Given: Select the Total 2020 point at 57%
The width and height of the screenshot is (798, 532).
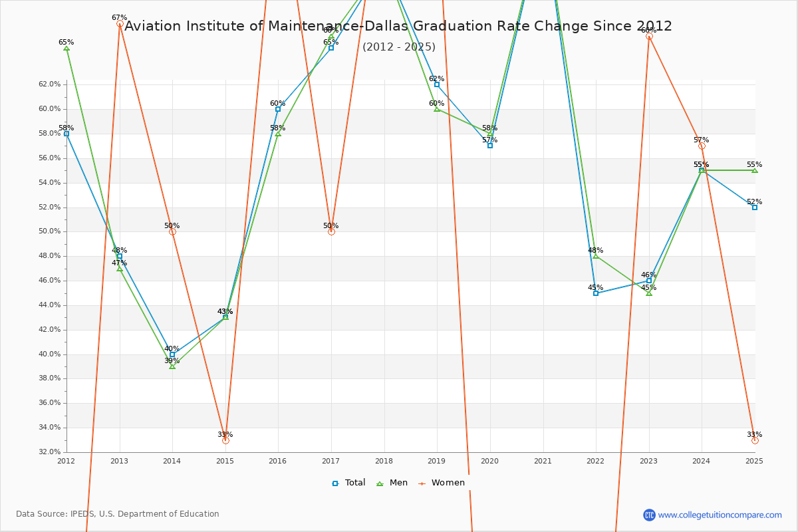Looking at the screenshot, I should pos(490,146).
